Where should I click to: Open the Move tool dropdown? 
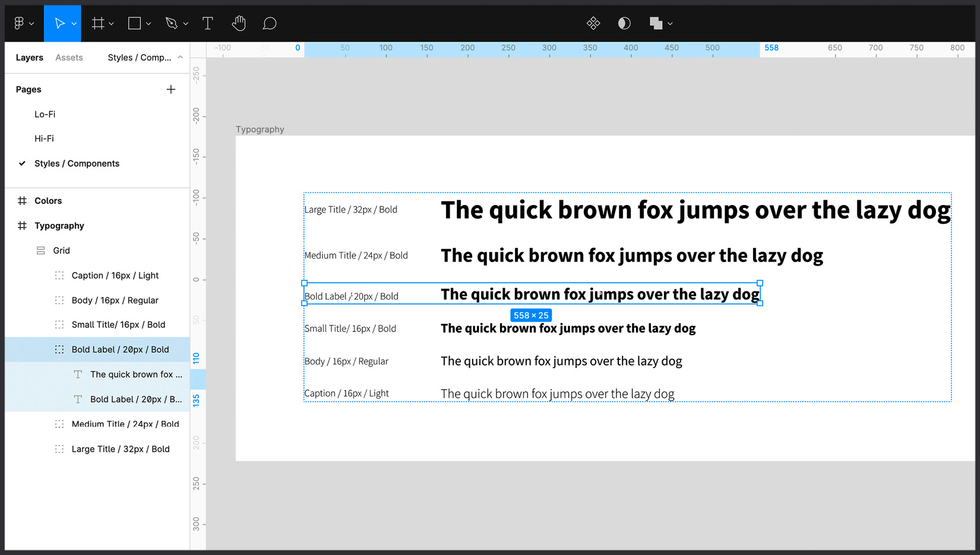click(75, 23)
